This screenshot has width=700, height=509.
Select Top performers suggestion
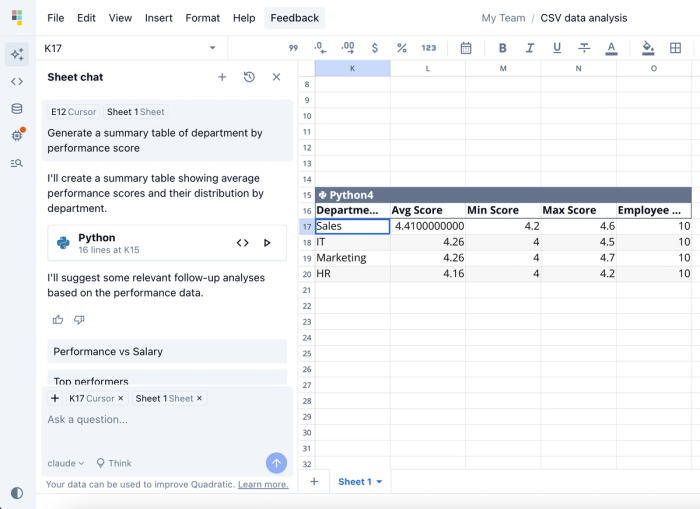coord(167,378)
